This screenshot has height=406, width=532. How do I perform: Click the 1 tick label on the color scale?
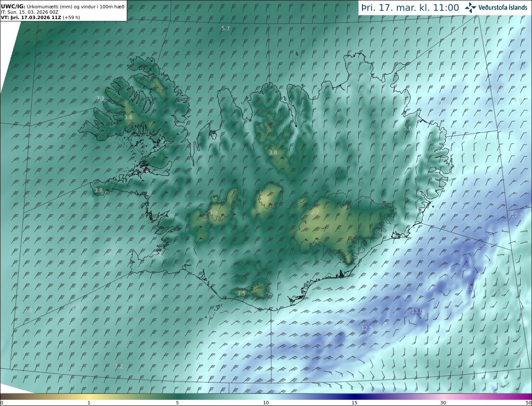[89, 403]
